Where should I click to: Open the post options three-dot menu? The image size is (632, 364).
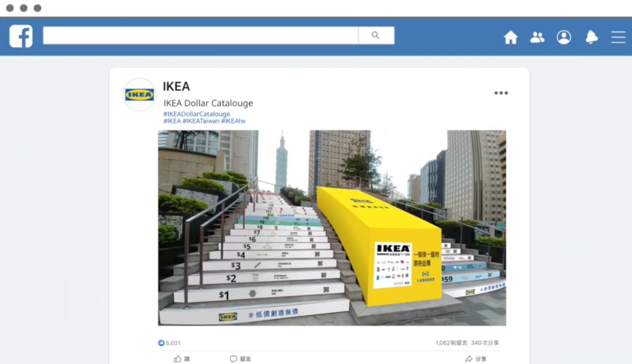pos(501,93)
